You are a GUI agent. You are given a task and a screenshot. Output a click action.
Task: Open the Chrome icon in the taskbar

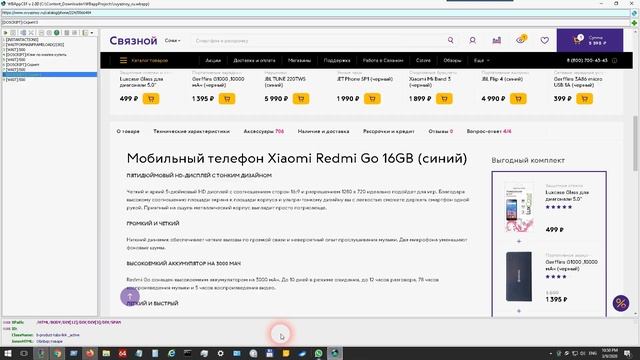coord(57,353)
